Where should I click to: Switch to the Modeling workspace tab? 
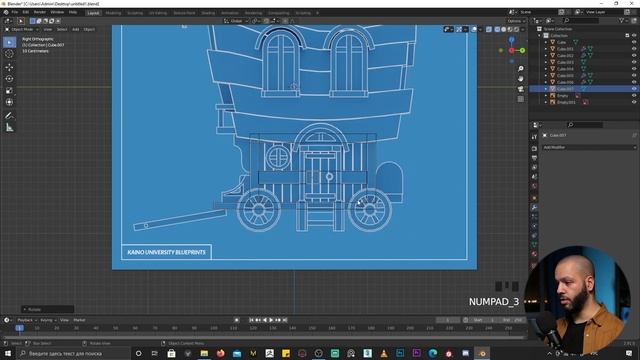113,13
